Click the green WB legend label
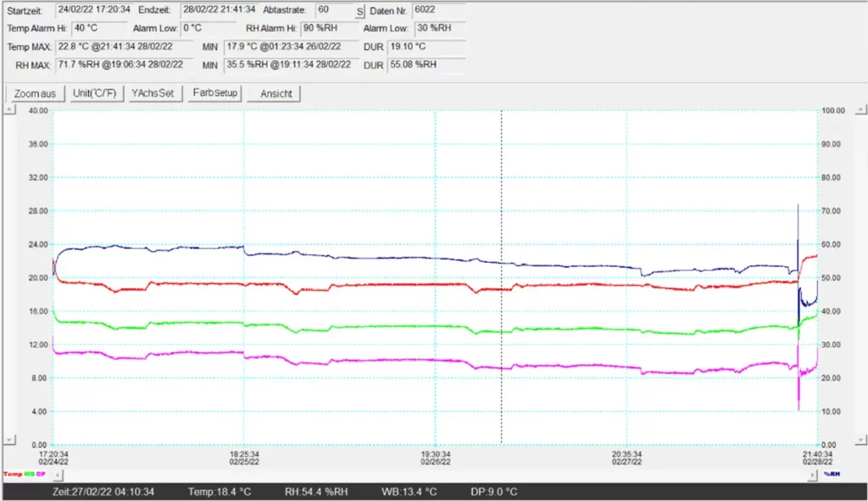This screenshot has height=501, width=868. click(x=30, y=474)
